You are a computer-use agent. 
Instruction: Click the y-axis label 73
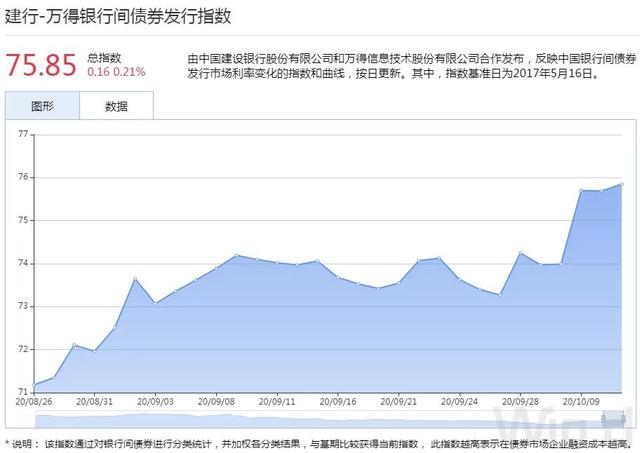23,306
